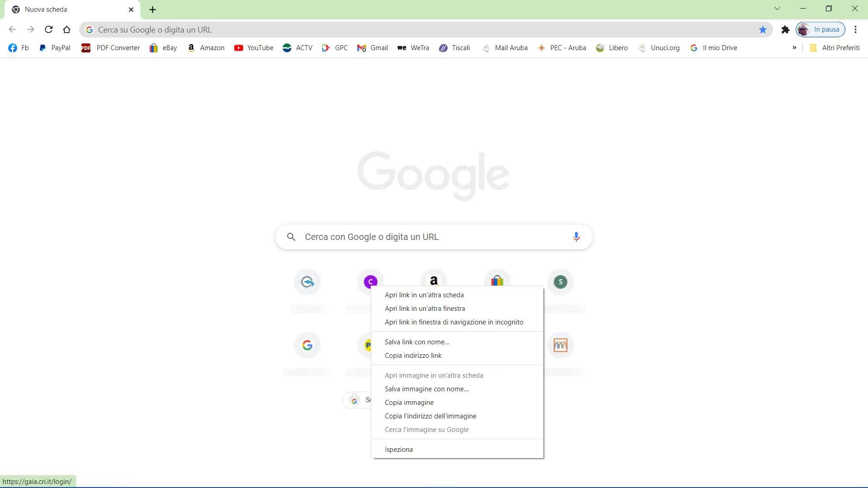Open the GPC bookmark

(x=335, y=48)
